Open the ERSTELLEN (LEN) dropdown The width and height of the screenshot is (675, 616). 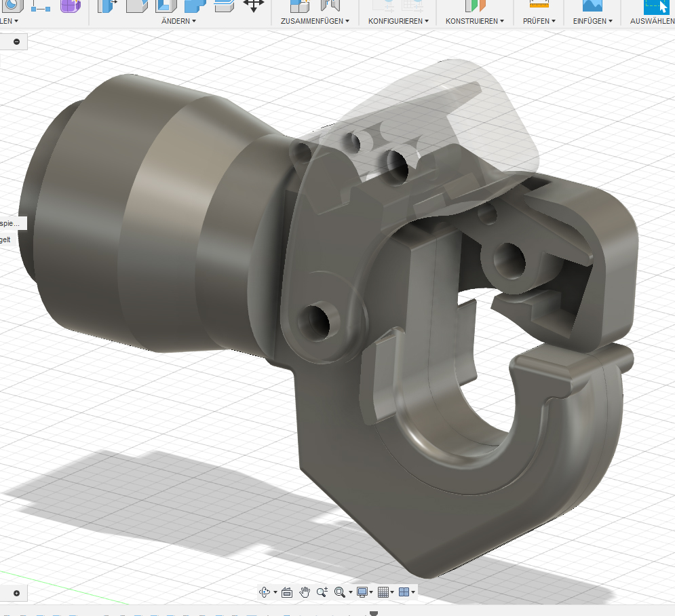tap(9, 21)
